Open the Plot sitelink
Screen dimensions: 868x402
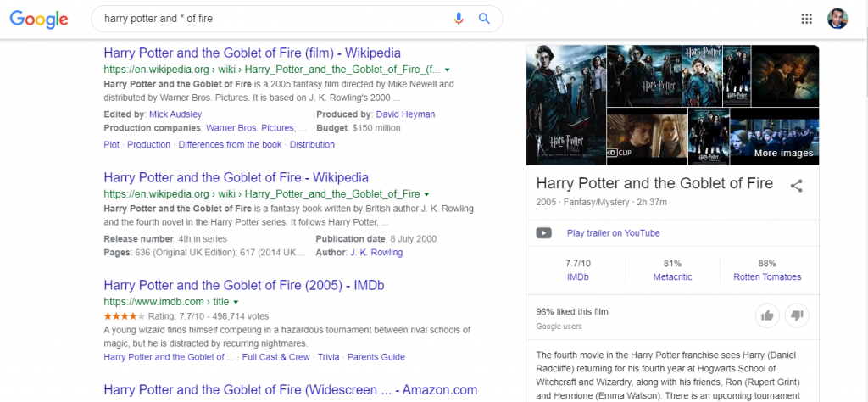tap(111, 144)
